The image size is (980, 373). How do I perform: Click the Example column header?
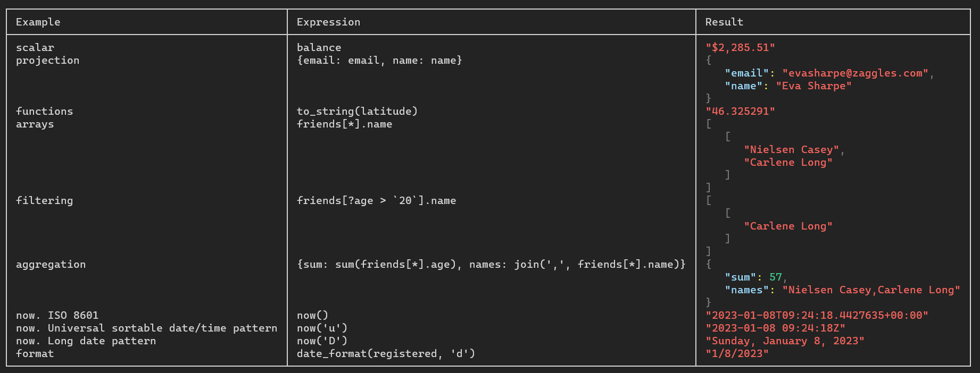coord(38,22)
